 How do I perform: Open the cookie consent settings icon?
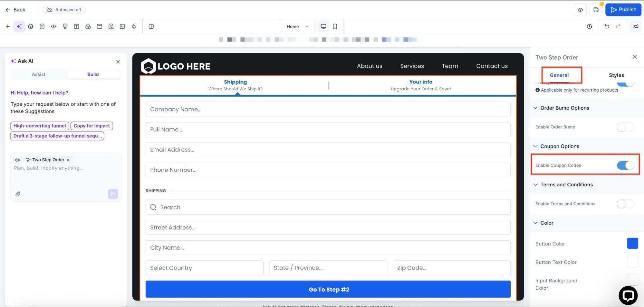pyautogui.click(x=134, y=26)
